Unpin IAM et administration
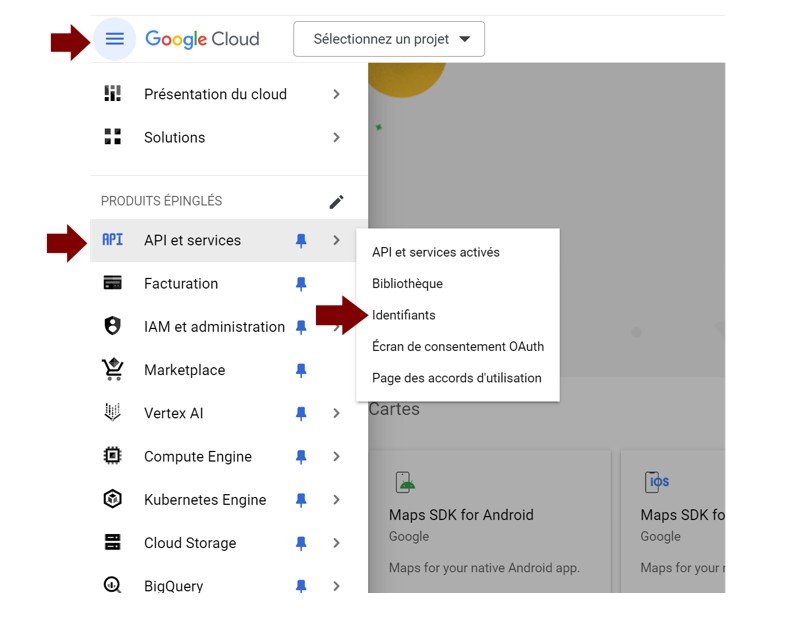Screen dimensions: 792x631 click(x=301, y=327)
